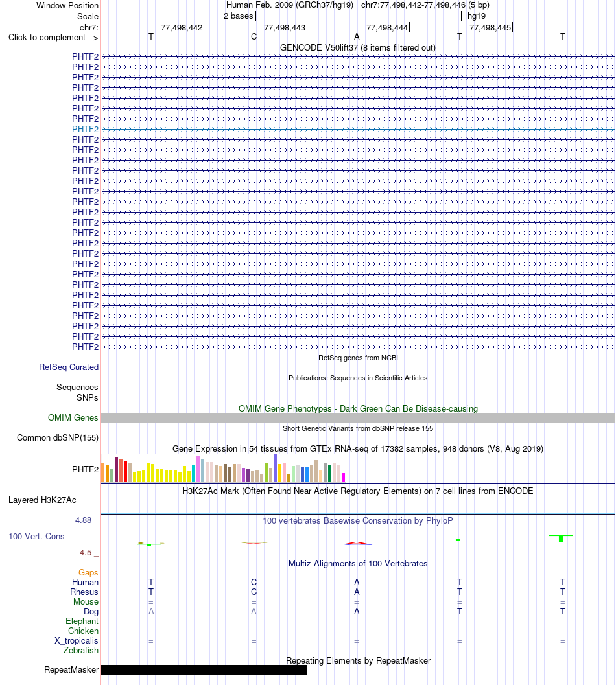Click the chr7: ruler label

pos(89,27)
